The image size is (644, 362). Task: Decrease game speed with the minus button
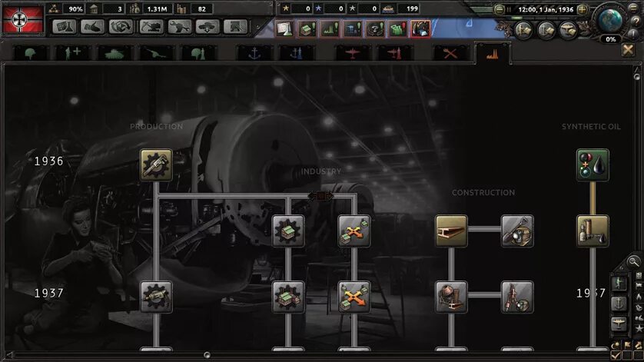point(499,9)
